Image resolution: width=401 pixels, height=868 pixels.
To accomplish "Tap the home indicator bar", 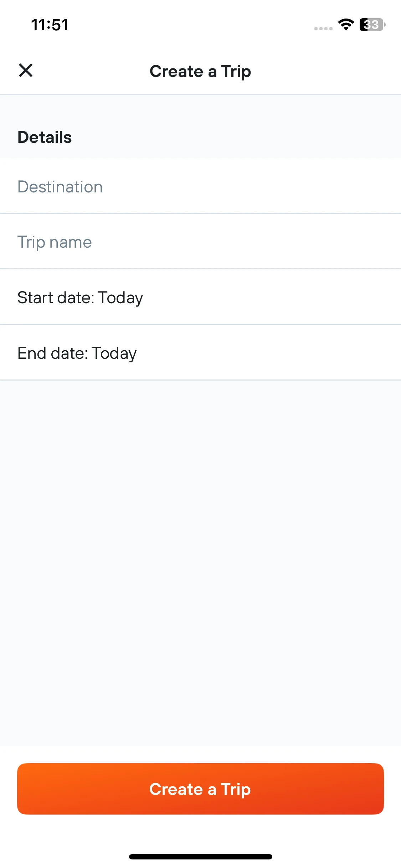I will coord(200,857).
